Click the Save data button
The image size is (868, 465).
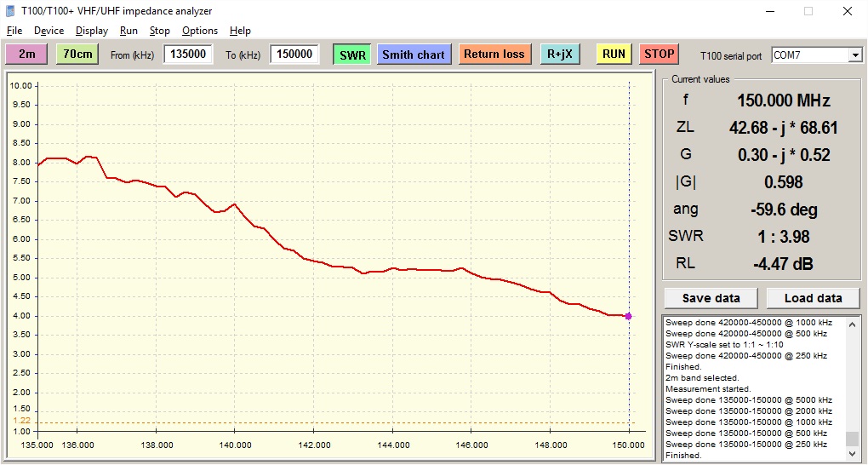point(711,298)
